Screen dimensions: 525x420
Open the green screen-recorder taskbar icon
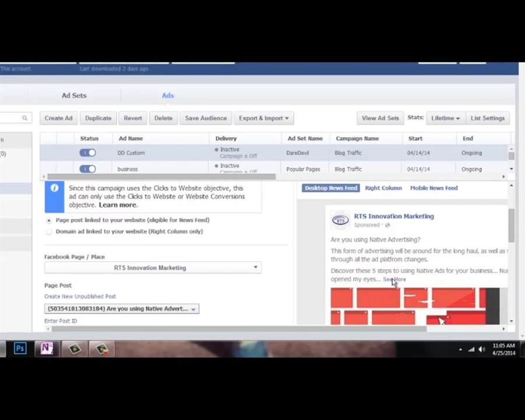tap(74, 349)
